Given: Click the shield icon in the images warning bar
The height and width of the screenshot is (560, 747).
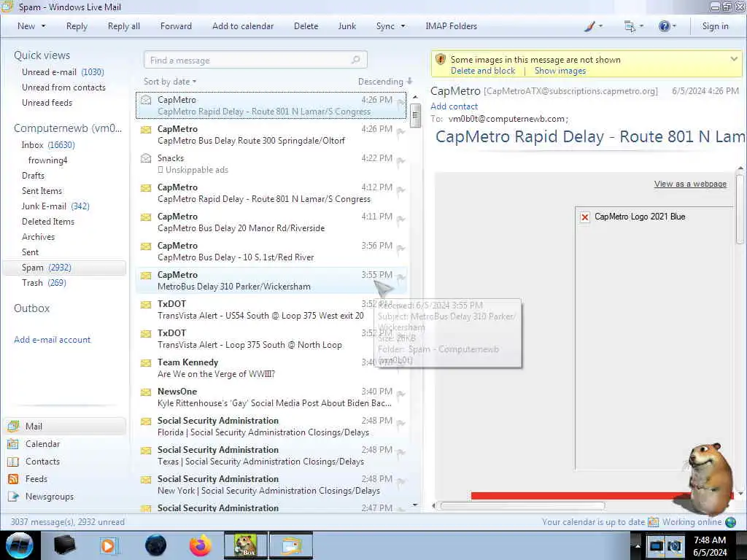Looking at the screenshot, I should pos(441,60).
